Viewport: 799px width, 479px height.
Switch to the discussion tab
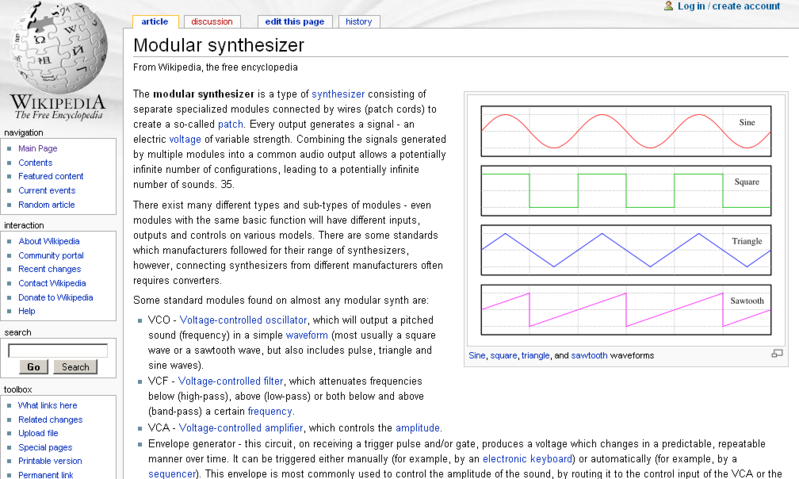click(x=211, y=21)
